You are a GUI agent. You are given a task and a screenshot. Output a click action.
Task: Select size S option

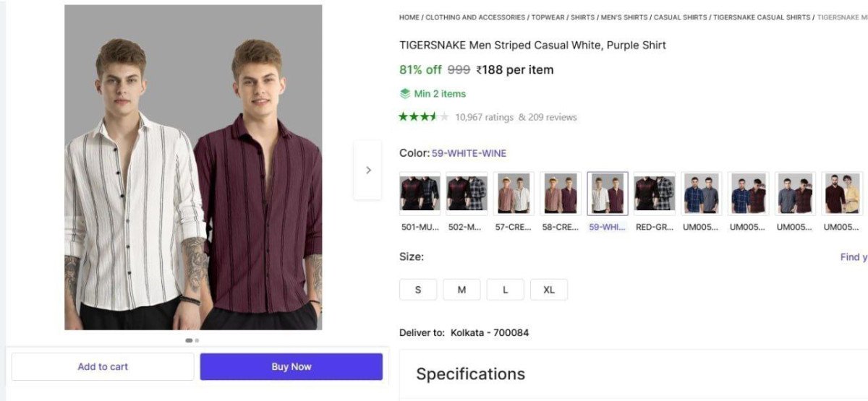tap(418, 290)
